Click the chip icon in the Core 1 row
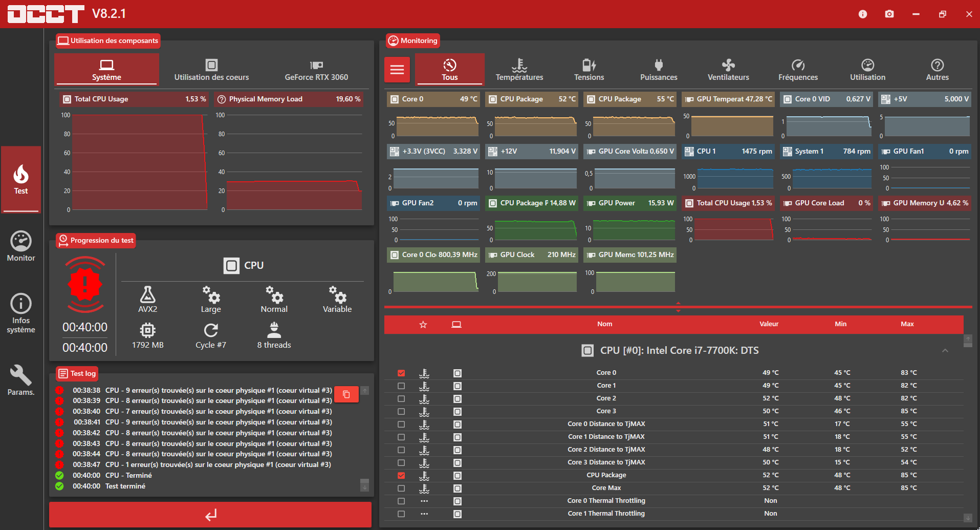The height and width of the screenshot is (530, 980). coord(458,386)
